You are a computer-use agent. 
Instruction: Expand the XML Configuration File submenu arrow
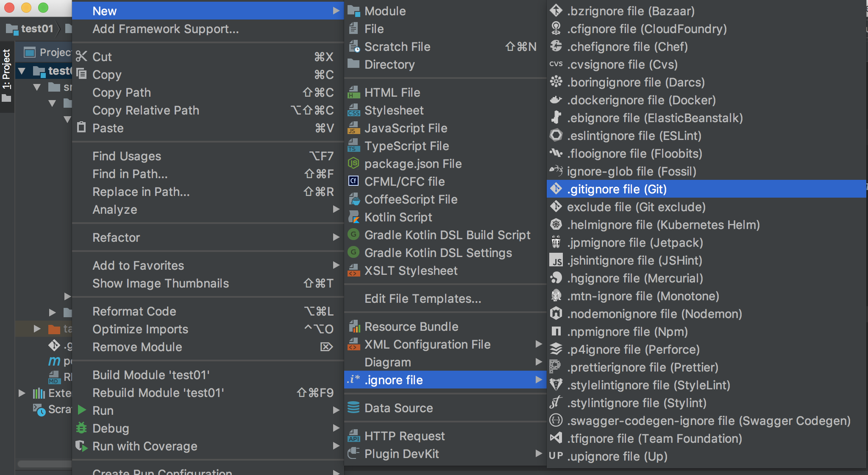click(539, 344)
